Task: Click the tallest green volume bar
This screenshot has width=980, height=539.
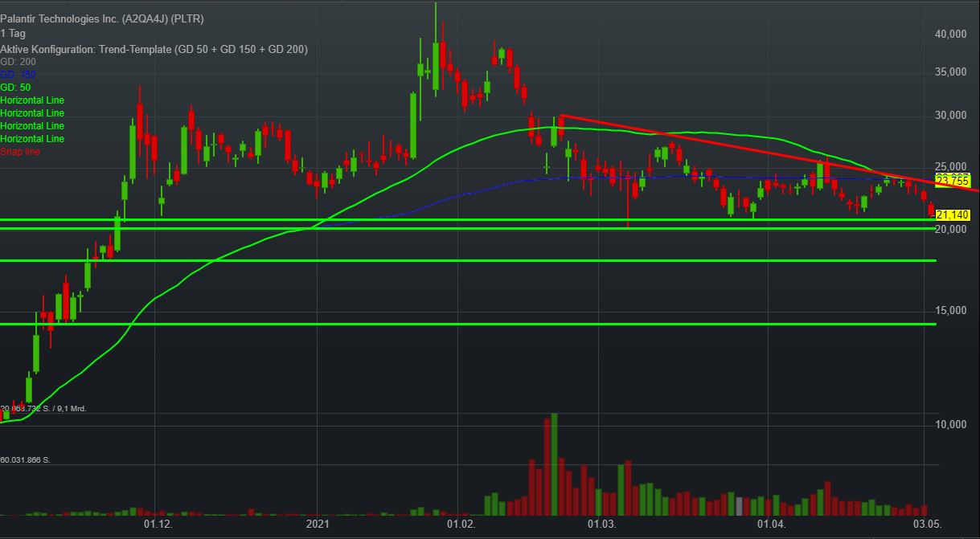Action: [554, 464]
